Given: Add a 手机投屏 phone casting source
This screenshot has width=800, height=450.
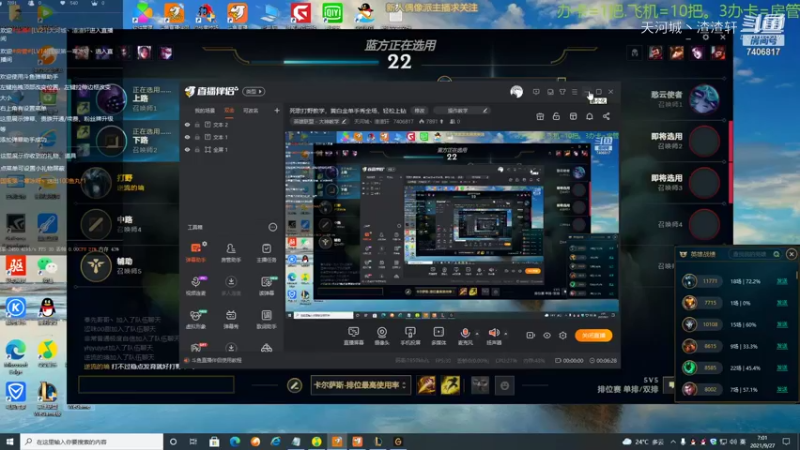Looking at the screenshot, I should [410, 336].
